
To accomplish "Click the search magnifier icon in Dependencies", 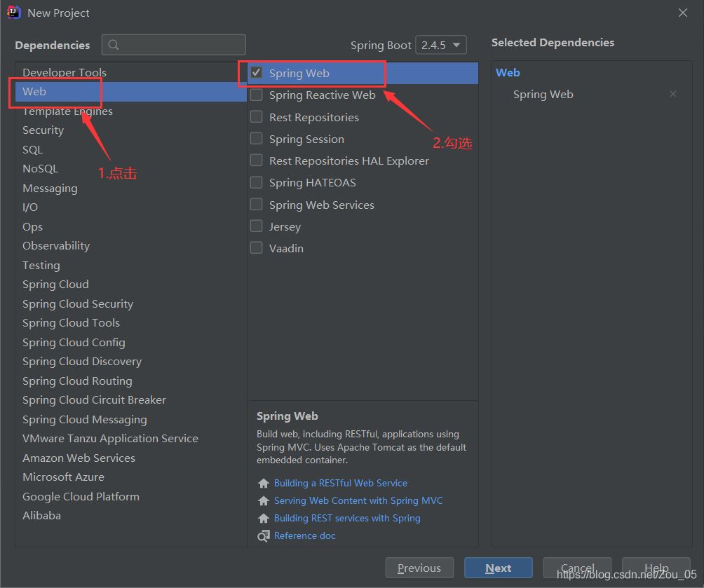I will pos(114,45).
